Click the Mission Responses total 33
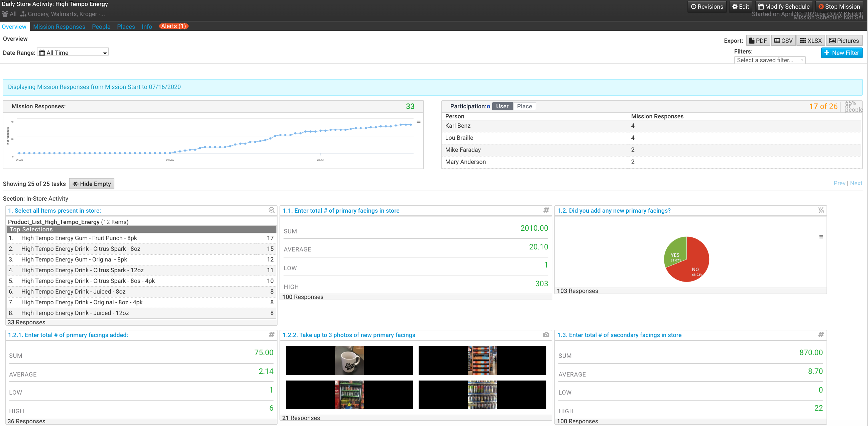Image resolution: width=868 pixels, height=426 pixels. [x=410, y=106]
